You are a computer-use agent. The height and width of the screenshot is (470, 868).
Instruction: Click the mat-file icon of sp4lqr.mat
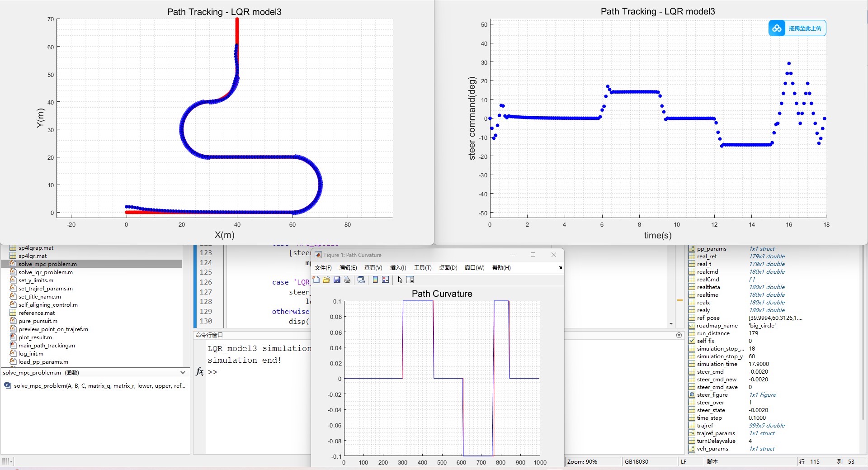[13, 256]
